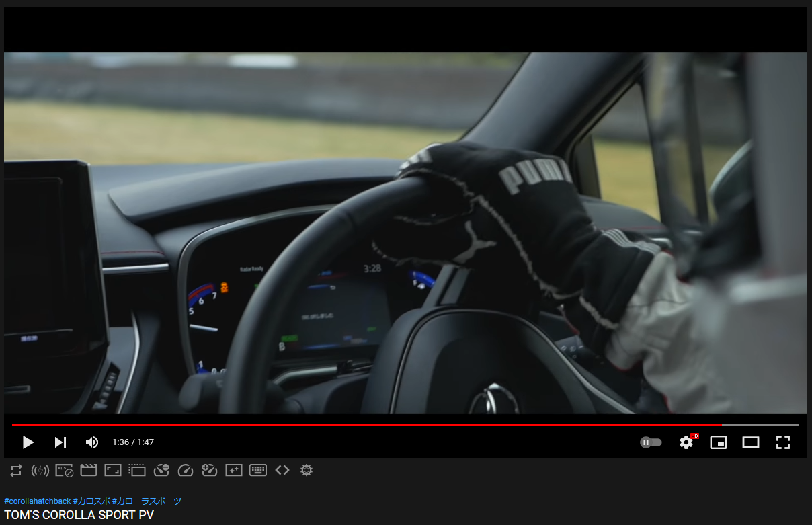Open the video settings gear
812x525 pixels.
coord(686,442)
